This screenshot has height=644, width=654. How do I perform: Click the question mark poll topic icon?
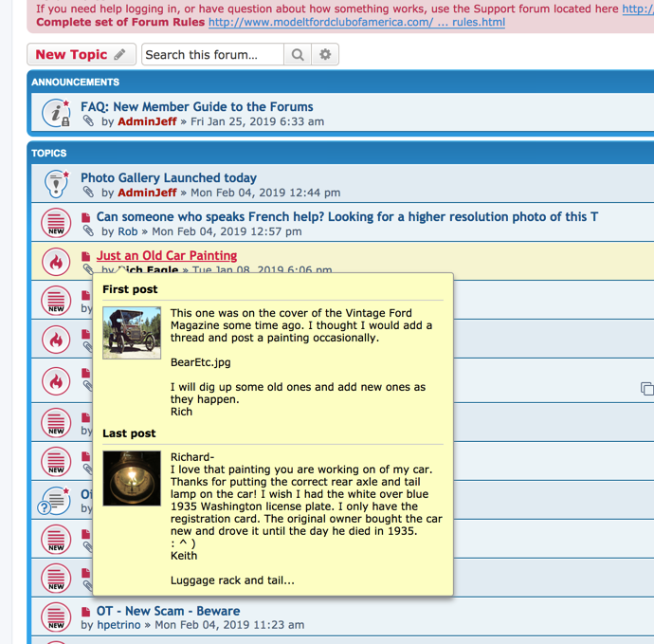[x=56, y=499]
